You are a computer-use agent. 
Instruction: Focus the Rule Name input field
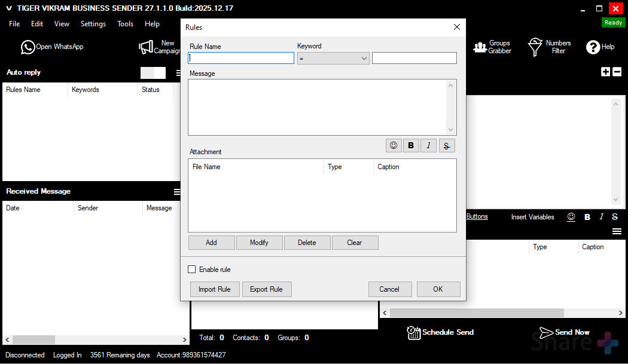(x=240, y=58)
